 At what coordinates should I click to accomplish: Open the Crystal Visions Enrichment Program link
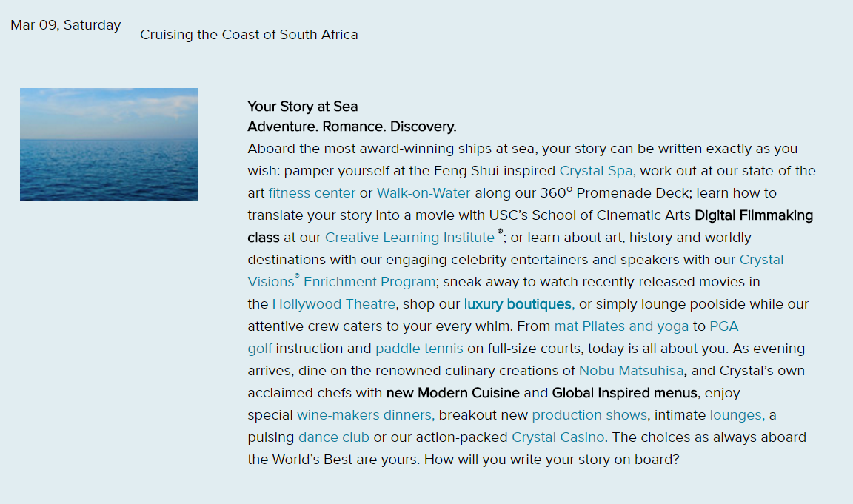coord(341,282)
